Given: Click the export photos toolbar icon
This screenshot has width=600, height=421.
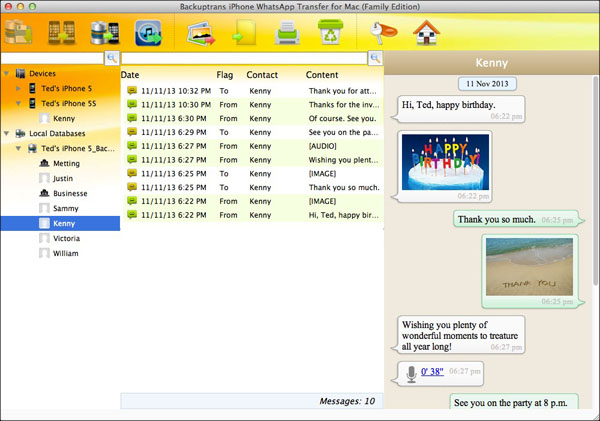Looking at the screenshot, I should coord(201,34).
